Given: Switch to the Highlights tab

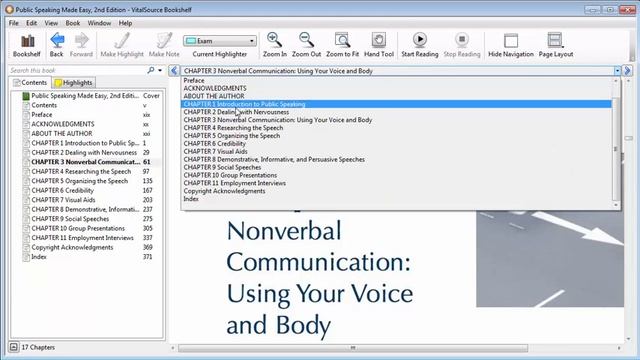Looking at the screenshot, I should pos(74,83).
